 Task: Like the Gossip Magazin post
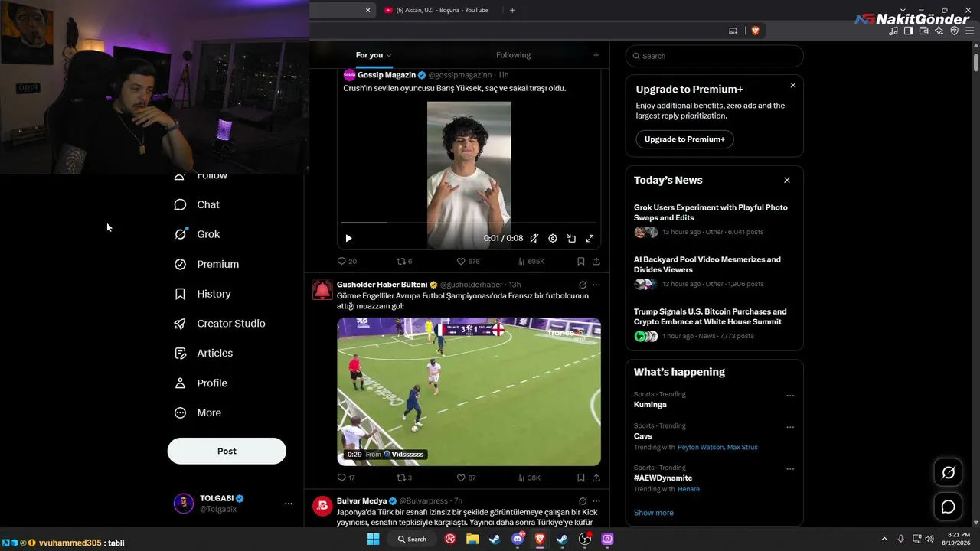[468, 262]
